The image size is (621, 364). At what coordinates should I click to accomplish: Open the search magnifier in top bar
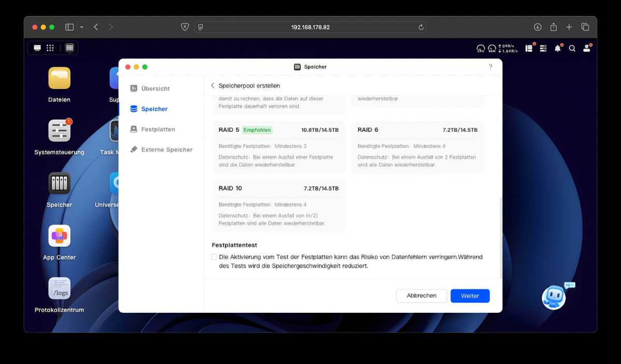coord(572,48)
